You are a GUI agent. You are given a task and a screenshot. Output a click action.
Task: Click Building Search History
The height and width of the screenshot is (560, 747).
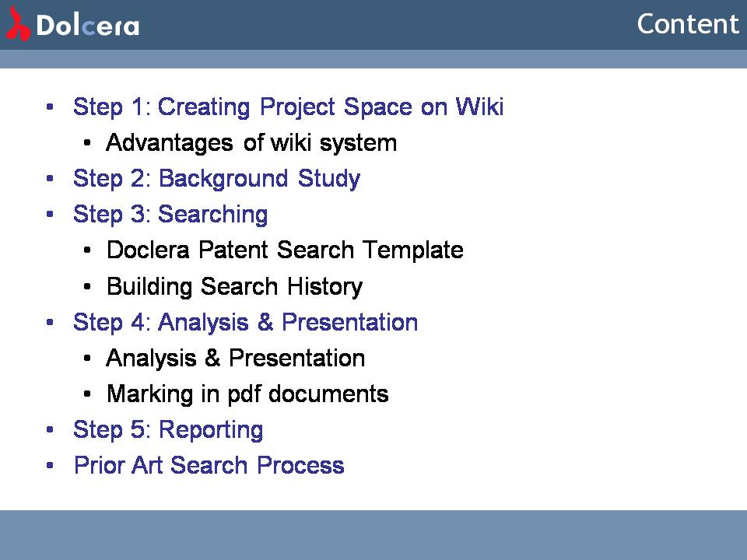click(x=234, y=286)
